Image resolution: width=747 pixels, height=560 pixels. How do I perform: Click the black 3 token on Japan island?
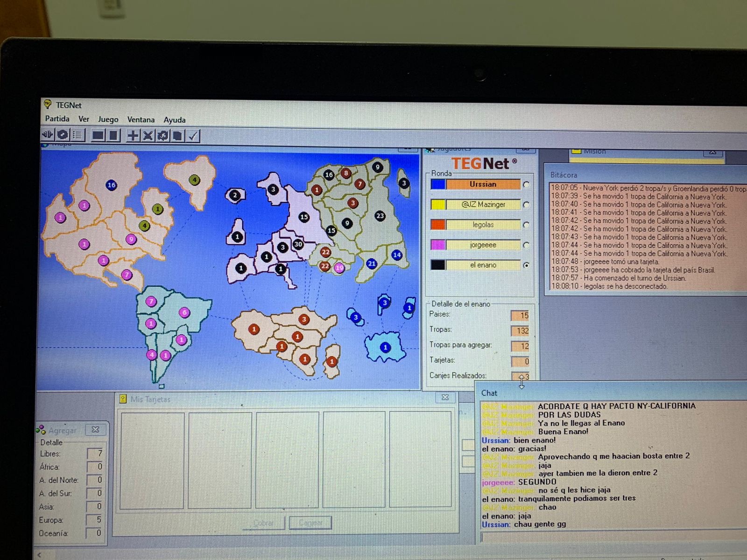click(x=404, y=183)
